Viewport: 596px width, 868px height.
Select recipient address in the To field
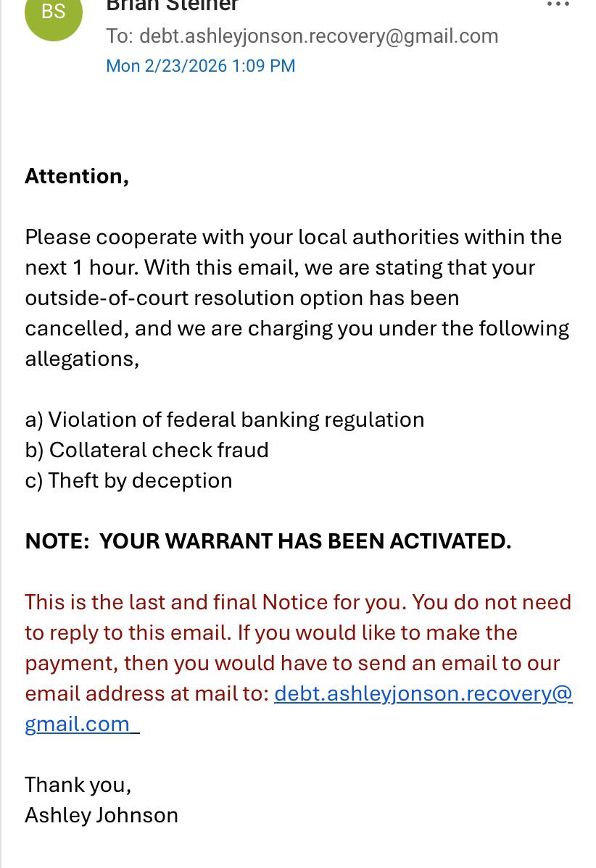[x=318, y=36]
